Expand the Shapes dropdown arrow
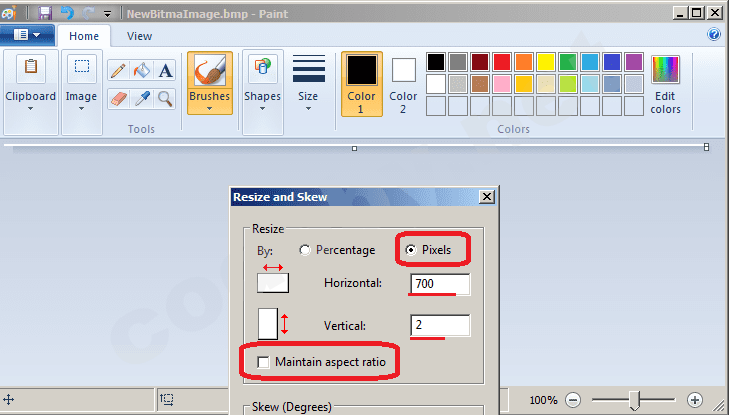Viewport: 729px width, 415px height. 263,109
